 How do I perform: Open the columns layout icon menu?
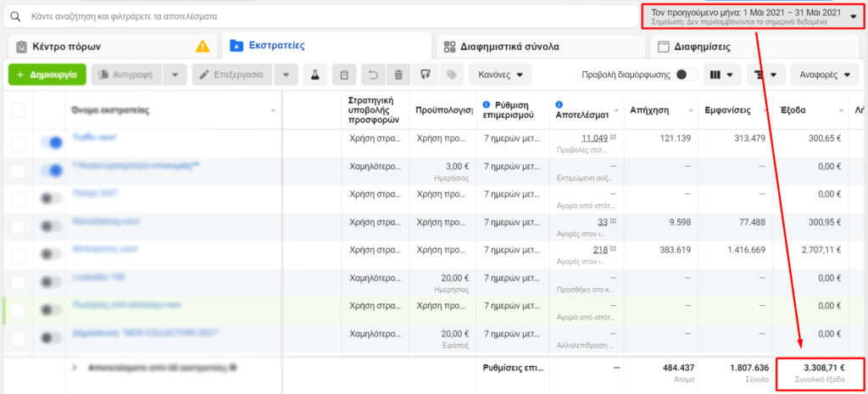(x=721, y=75)
